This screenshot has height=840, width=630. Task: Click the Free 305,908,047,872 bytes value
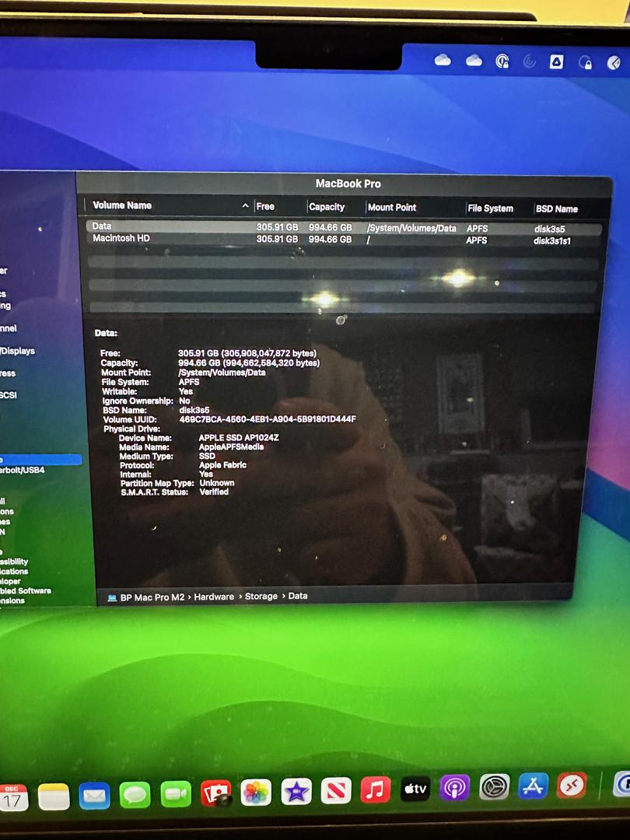(247, 353)
